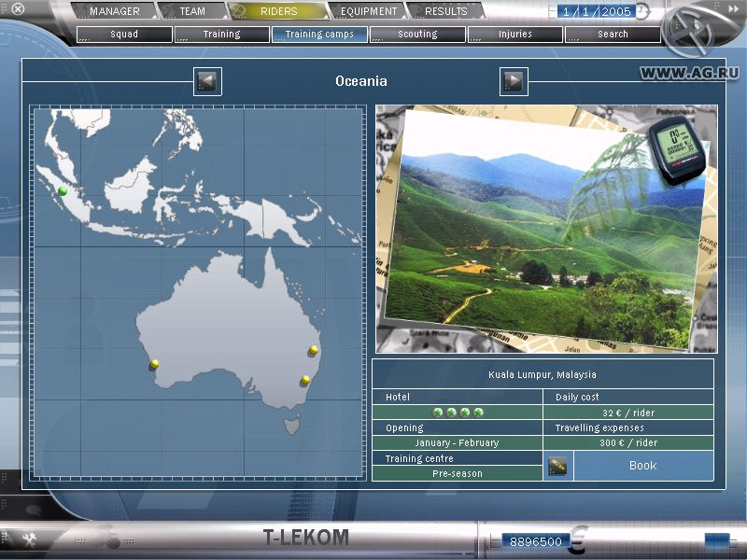Book the Kuala Lumpur training camp

click(x=643, y=466)
